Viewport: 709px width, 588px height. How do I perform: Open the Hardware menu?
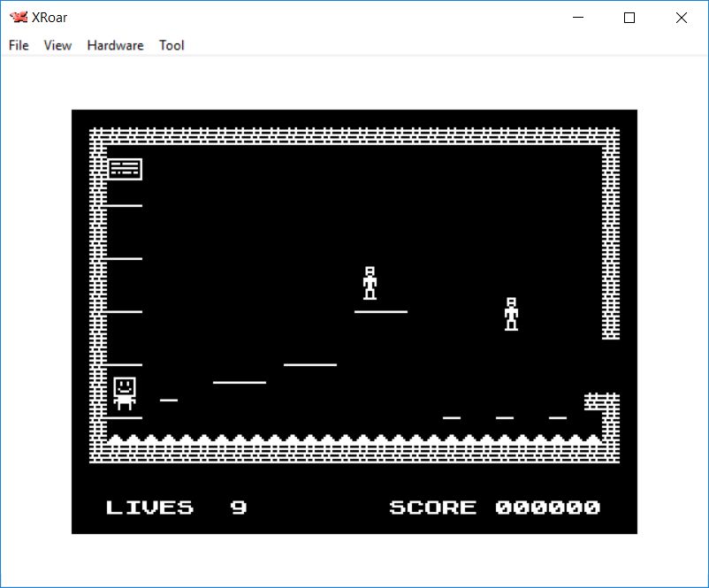115,45
